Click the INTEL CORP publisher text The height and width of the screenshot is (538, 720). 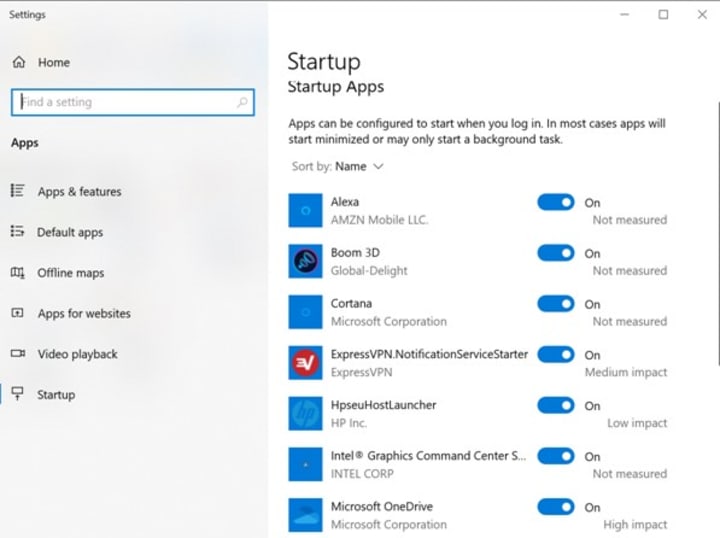coord(362,474)
